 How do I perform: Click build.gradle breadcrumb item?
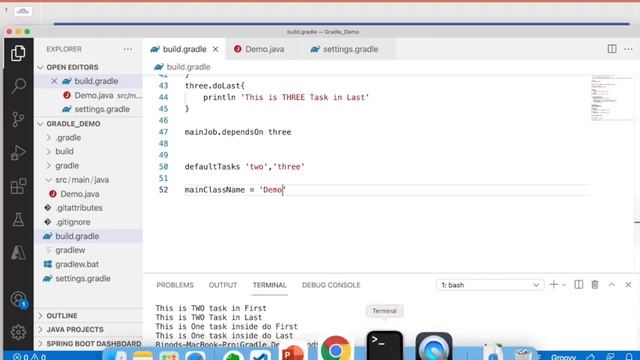pos(183,67)
